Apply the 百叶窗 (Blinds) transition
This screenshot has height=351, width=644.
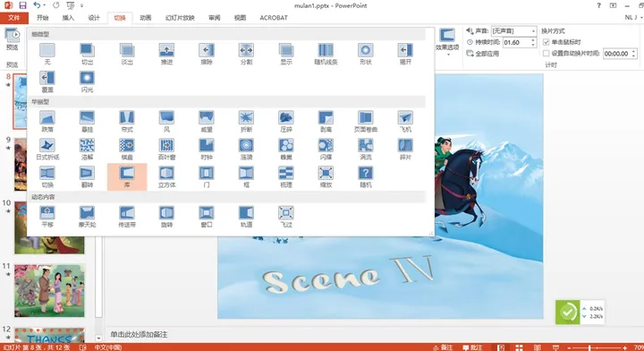tap(166, 149)
